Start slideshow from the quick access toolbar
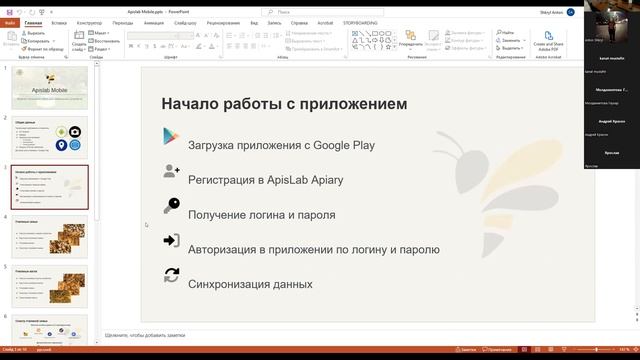Image resolution: width=640 pixels, height=360 pixels. [x=42, y=12]
